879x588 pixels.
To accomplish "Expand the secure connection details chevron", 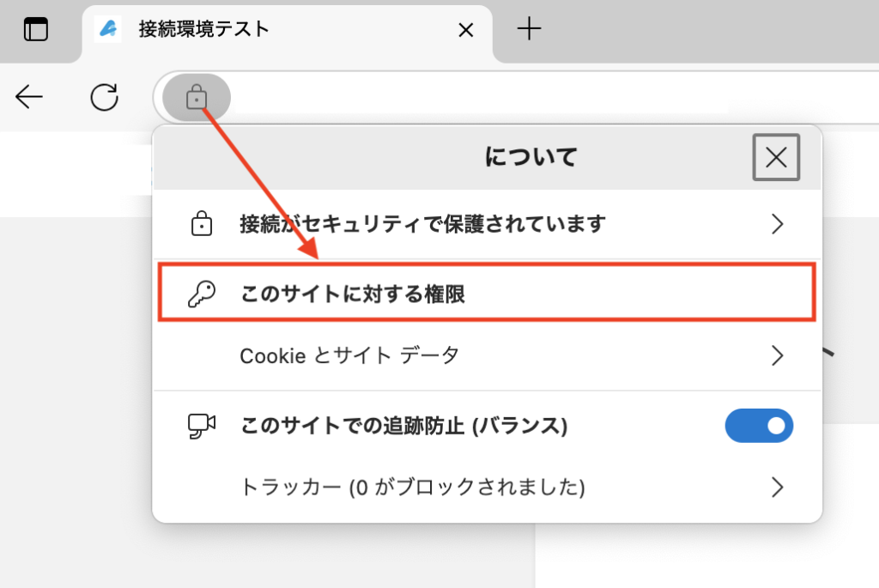I will 777,225.
